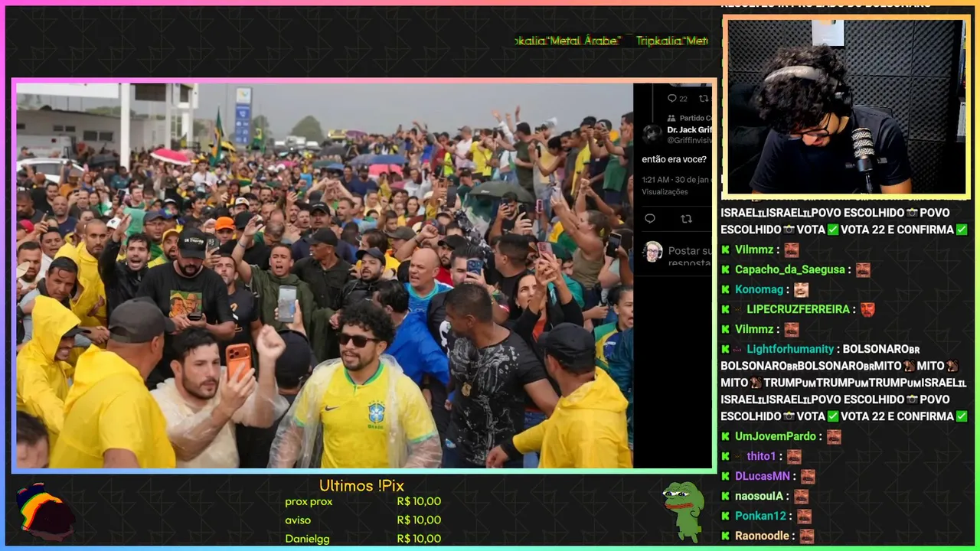Click the tweet text então era voce?
The image size is (980, 551).
tap(674, 160)
